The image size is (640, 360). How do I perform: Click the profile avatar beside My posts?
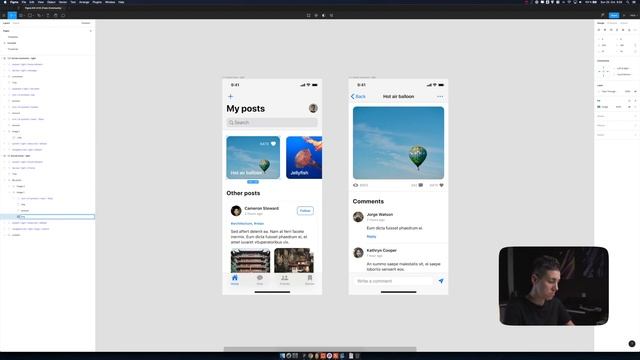click(x=313, y=108)
